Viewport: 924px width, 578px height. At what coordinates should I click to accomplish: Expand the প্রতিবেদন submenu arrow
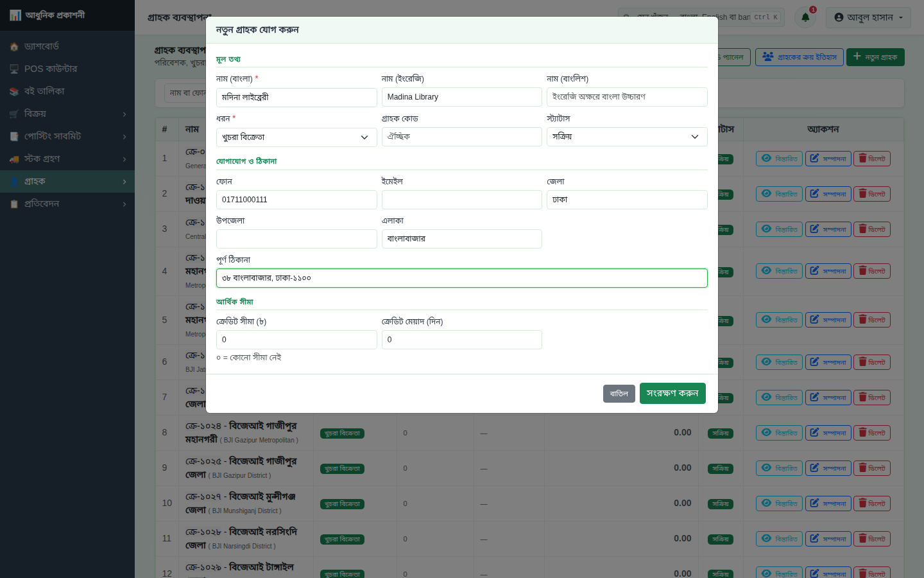124,204
